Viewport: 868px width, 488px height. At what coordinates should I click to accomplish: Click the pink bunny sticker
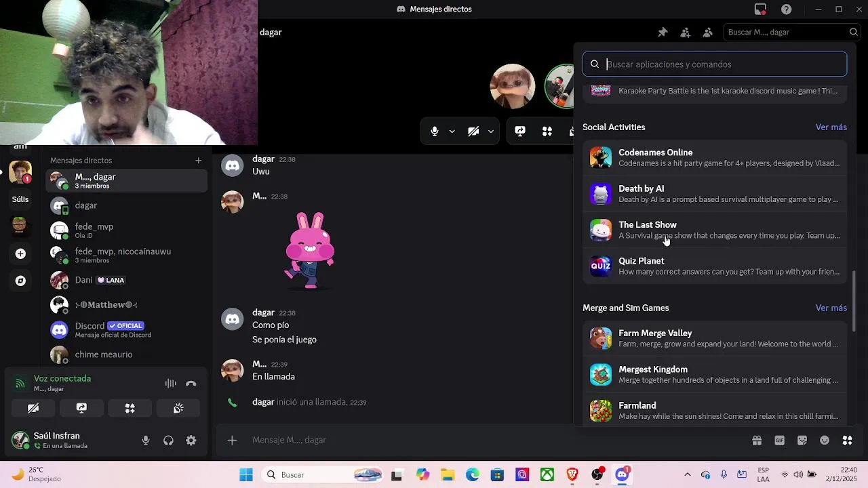[309, 250]
